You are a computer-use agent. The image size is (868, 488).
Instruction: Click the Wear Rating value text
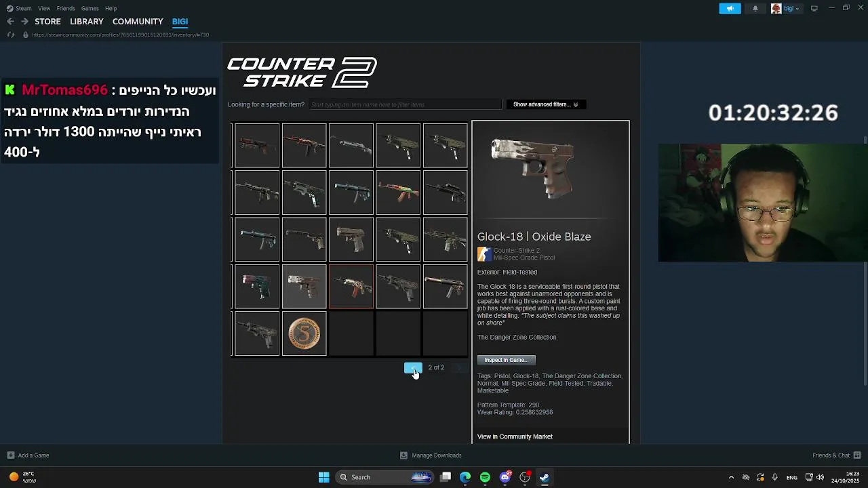(515, 412)
